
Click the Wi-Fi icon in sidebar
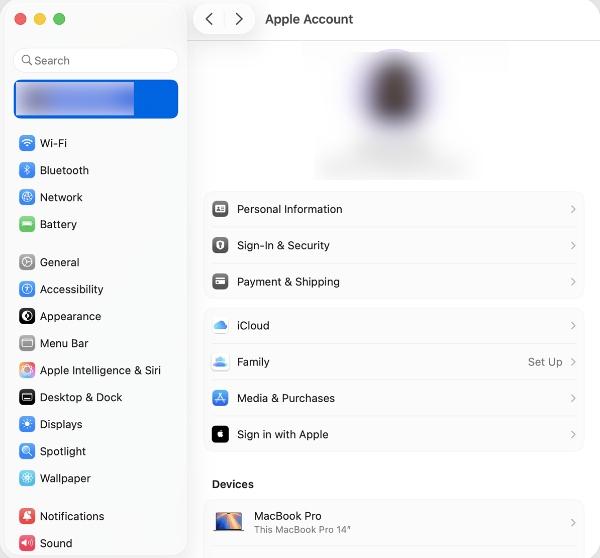point(27,143)
